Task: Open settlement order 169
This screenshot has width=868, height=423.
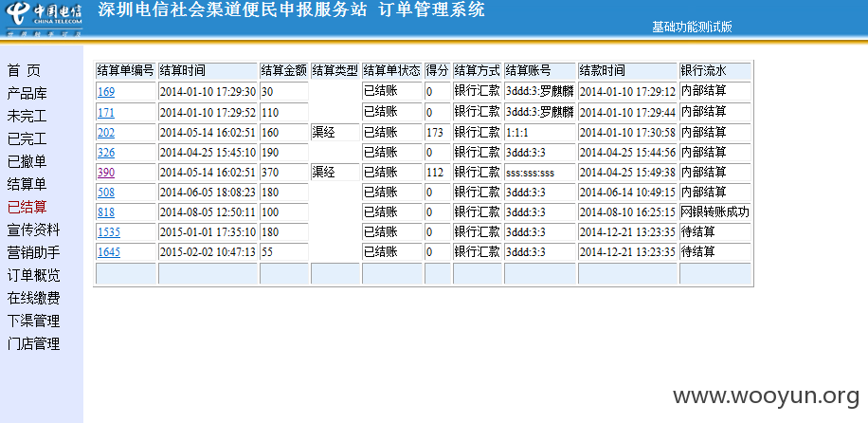Action: 106,92
